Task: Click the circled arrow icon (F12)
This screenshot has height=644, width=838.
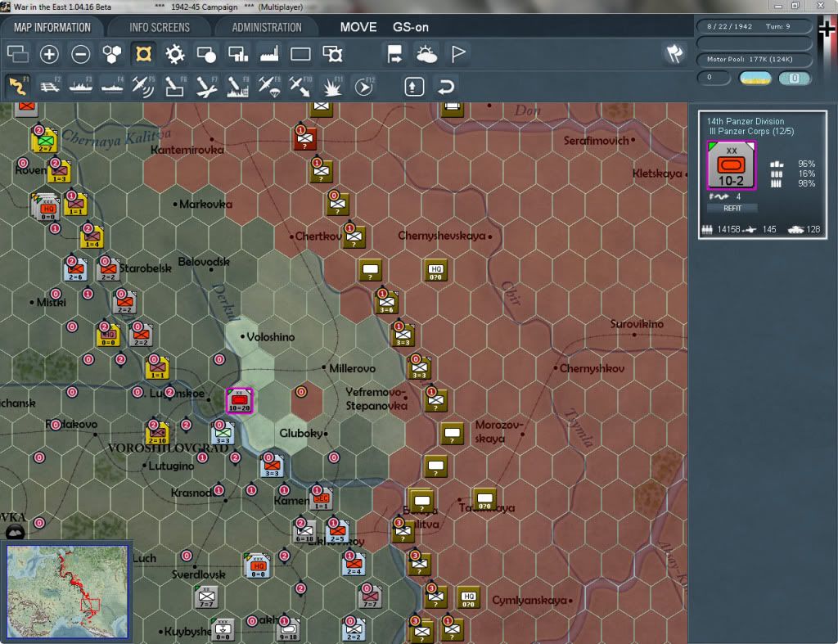Action: (364, 86)
